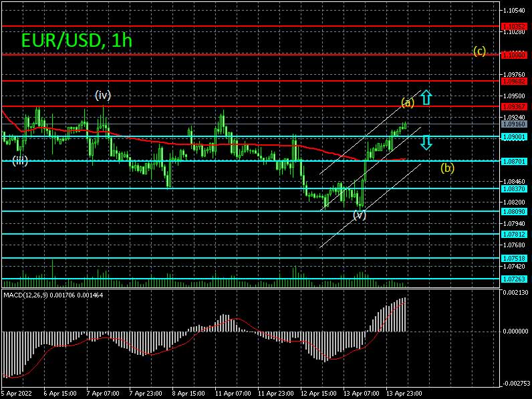Click the (v) wave label
This screenshot has height=399, width=532.
click(360, 215)
